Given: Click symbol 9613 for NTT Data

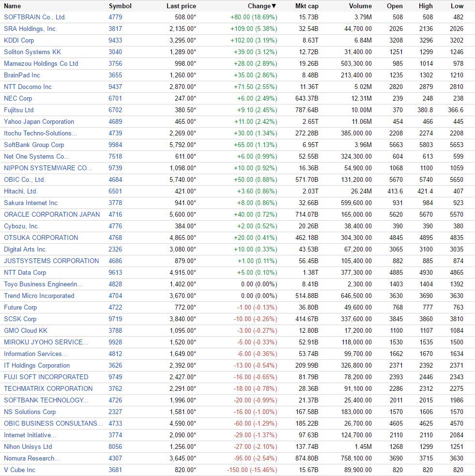Looking at the screenshot, I should (x=115, y=273).
